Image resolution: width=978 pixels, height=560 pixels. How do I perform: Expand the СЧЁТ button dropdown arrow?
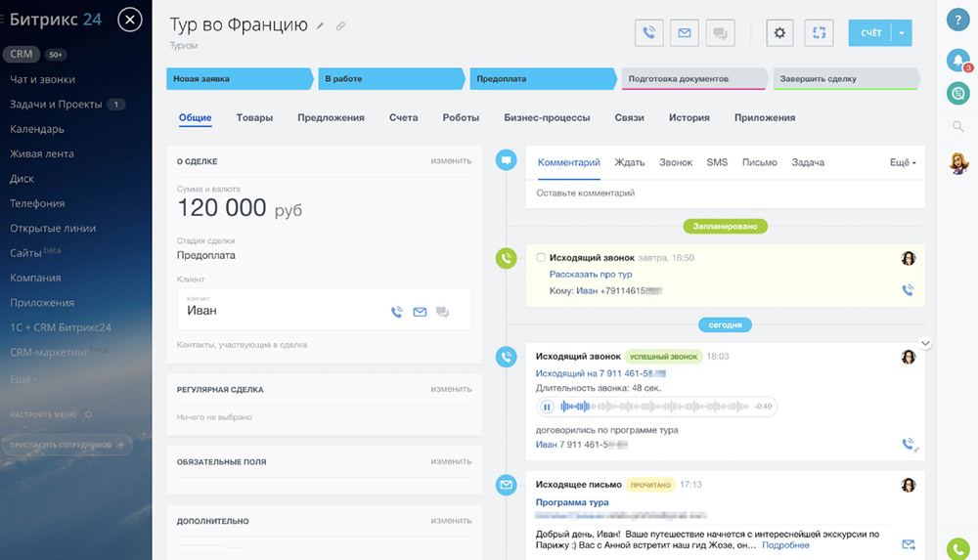pyautogui.click(x=902, y=33)
